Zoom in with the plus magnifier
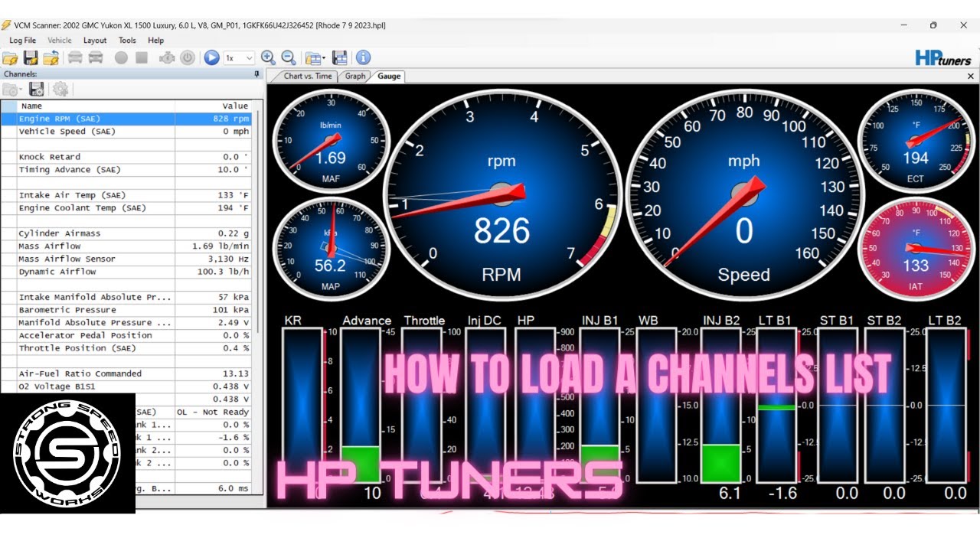980x551 pixels. (x=268, y=57)
